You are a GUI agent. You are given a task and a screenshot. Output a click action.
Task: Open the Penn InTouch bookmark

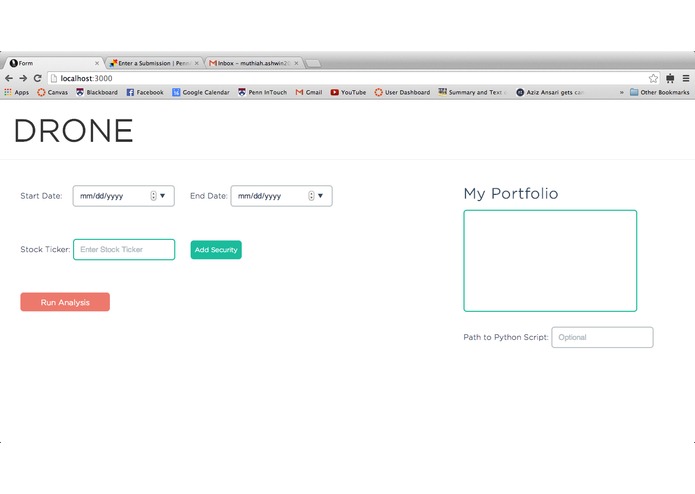(x=262, y=92)
